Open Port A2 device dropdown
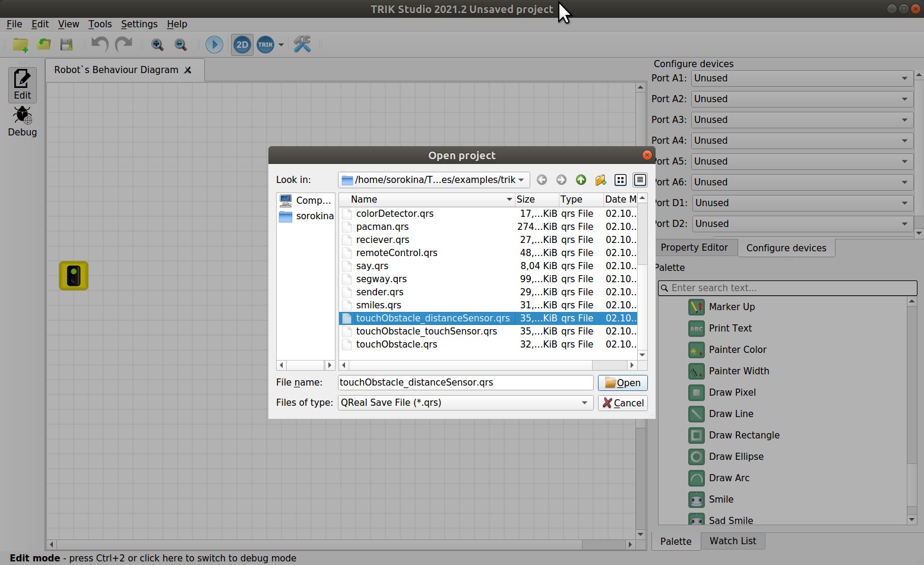The height and width of the screenshot is (565, 924). coord(802,99)
